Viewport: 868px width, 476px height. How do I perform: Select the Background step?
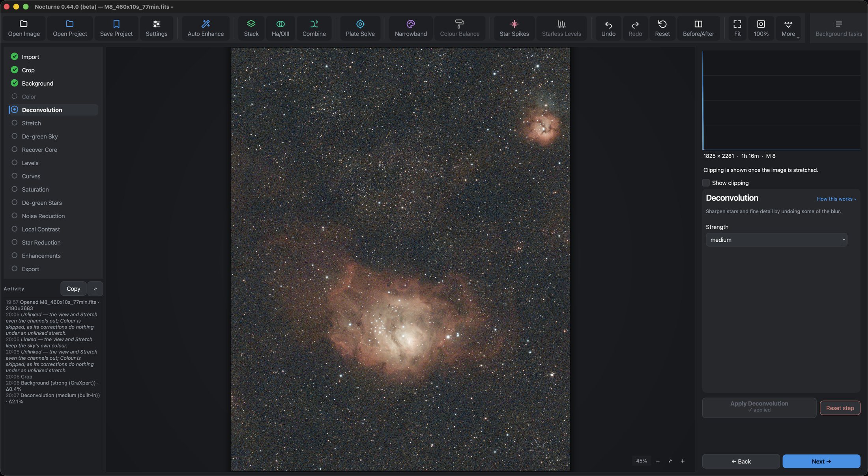[x=53, y=83]
